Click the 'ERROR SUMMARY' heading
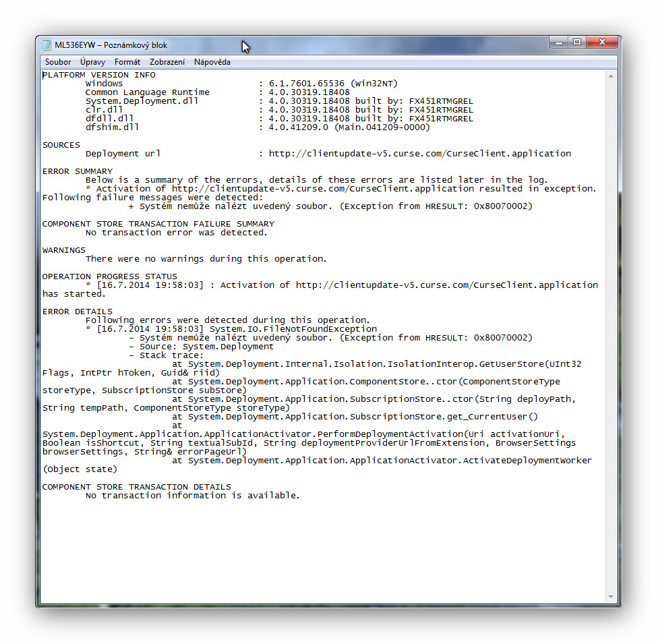658x644 pixels. tap(78, 171)
